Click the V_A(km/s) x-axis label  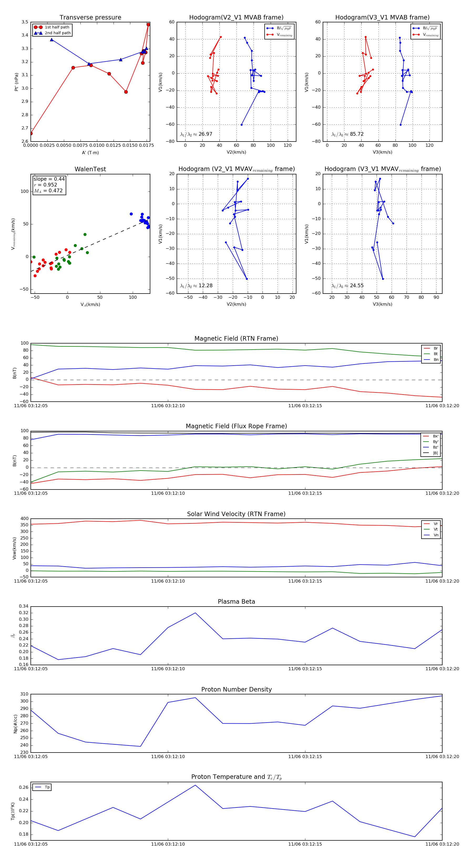point(90,305)
